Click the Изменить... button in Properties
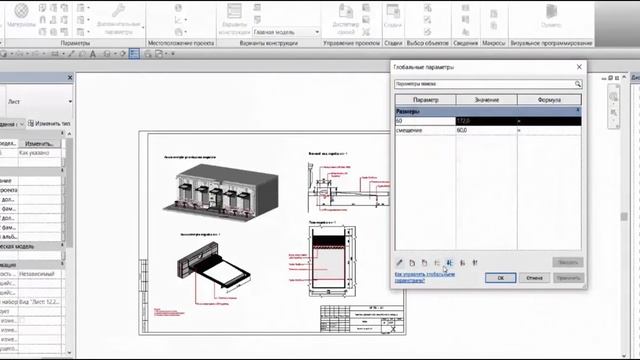Screen dimensions: 640x360 [39, 144]
